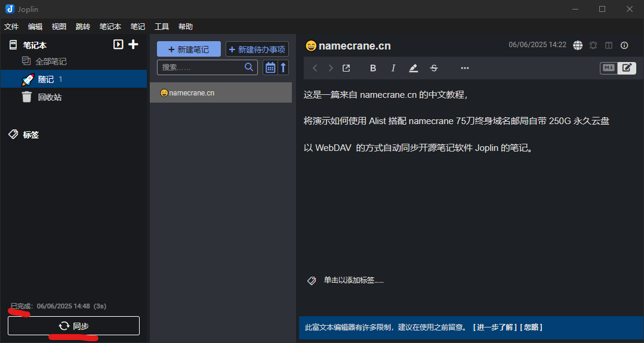The image size is (644, 343).
Task: Open the calendar sort-field icon
Action: (270, 67)
